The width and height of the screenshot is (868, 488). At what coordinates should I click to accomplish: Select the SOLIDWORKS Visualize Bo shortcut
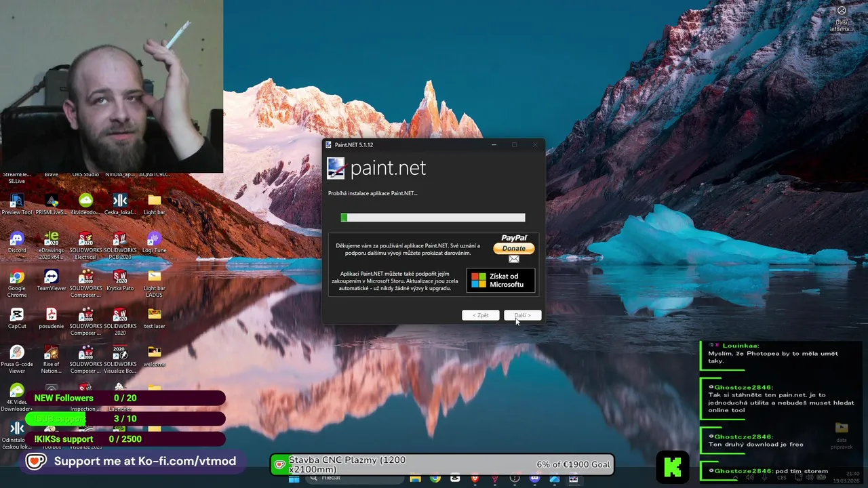point(120,359)
